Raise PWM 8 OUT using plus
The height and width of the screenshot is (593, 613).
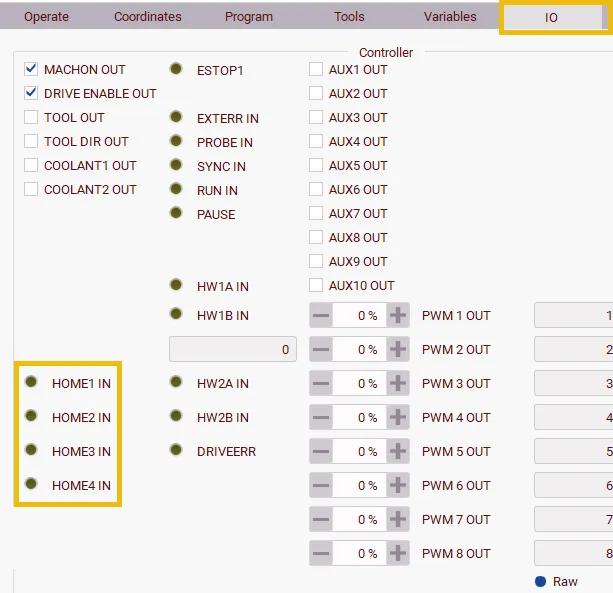[398, 553]
